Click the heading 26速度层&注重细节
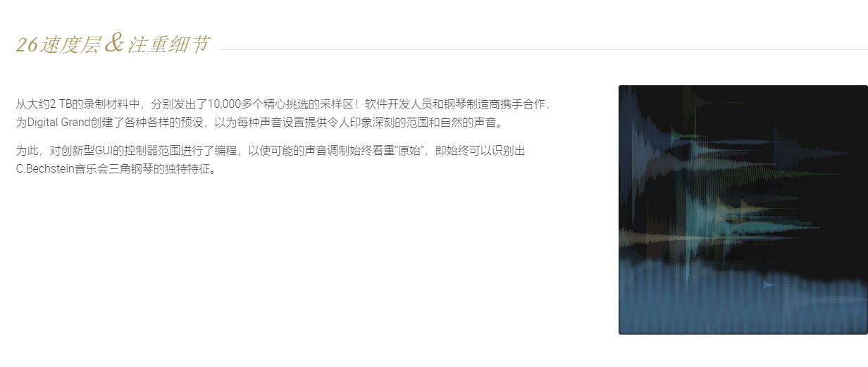The image size is (868, 367). coord(113,44)
